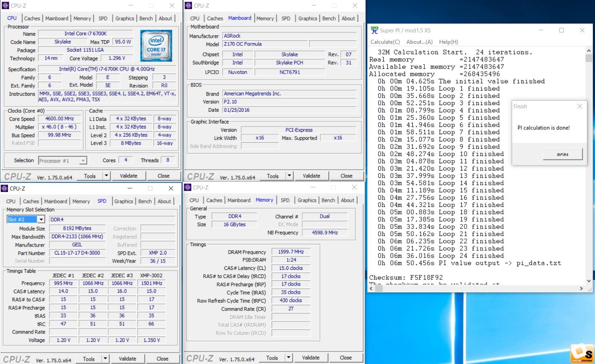Click Part Number CL15-17-17 D4-3000 field
The width and height of the screenshot is (595, 364).
(77, 253)
